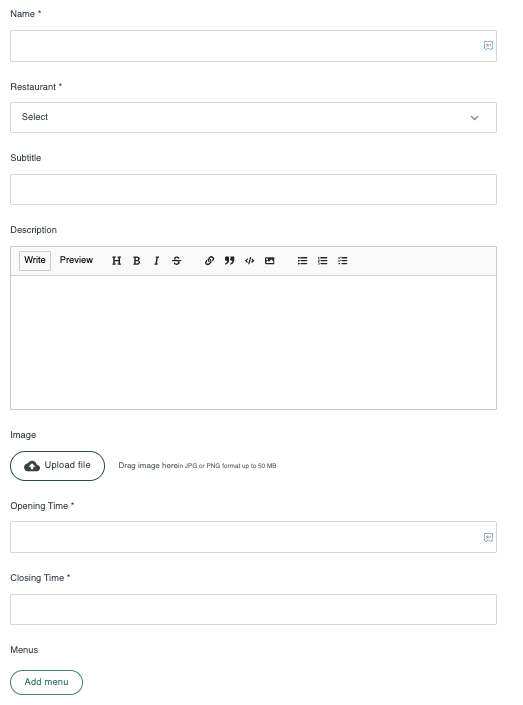This screenshot has width=523, height=705.
Task: Switch to the Write tab
Action: tap(35, 260)
